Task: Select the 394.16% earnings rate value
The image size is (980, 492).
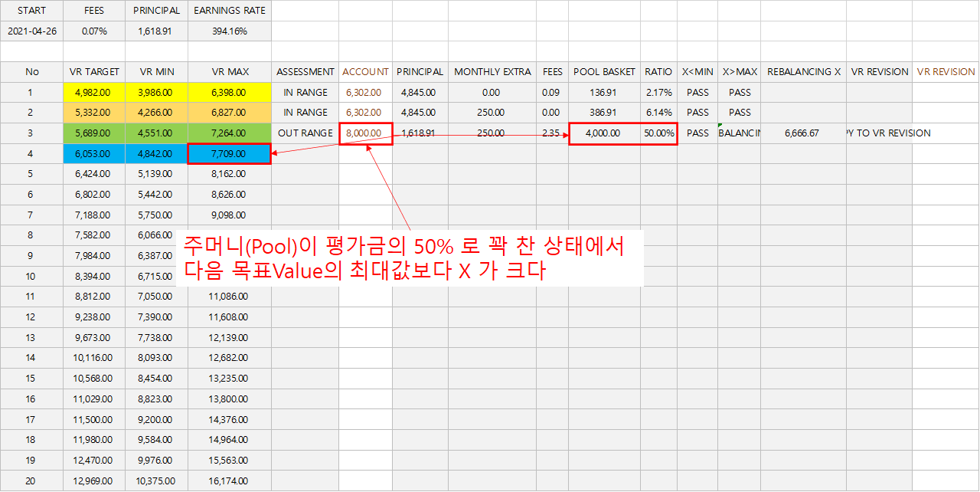Action: 230,31
